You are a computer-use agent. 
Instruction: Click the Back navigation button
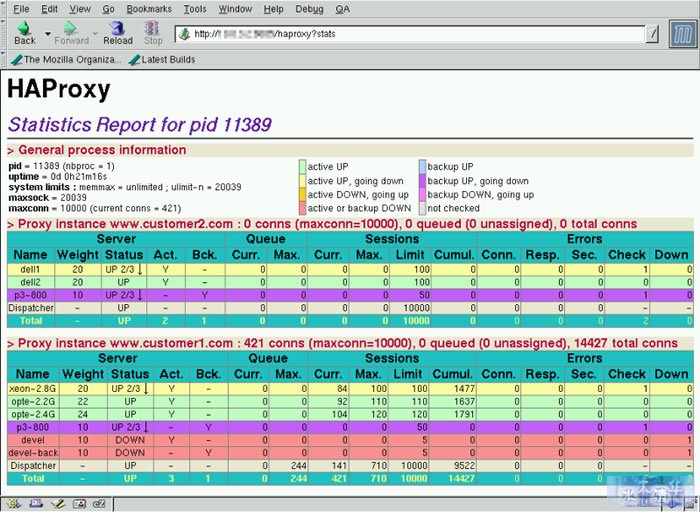(x=25, y=33)
